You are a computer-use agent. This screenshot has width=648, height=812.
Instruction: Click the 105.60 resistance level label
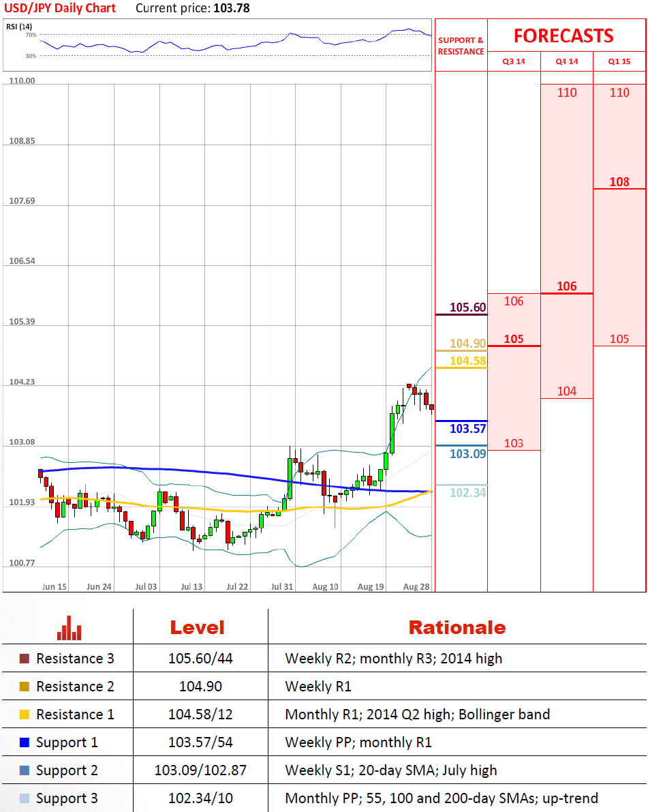468,307
